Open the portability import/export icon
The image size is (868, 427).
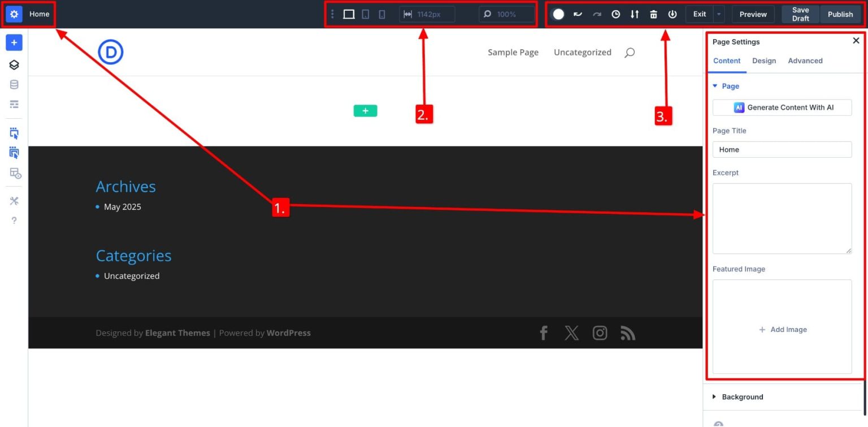pos(634,14)
